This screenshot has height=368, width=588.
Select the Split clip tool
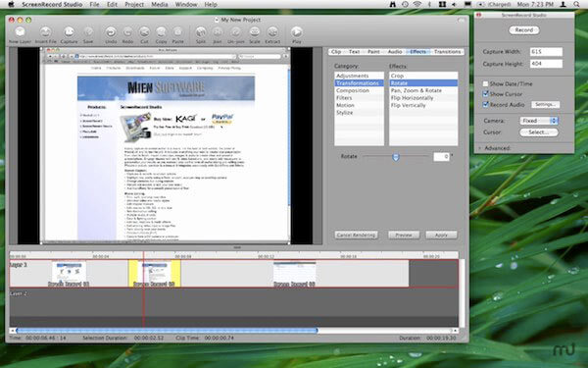click(x=201, y=32)
